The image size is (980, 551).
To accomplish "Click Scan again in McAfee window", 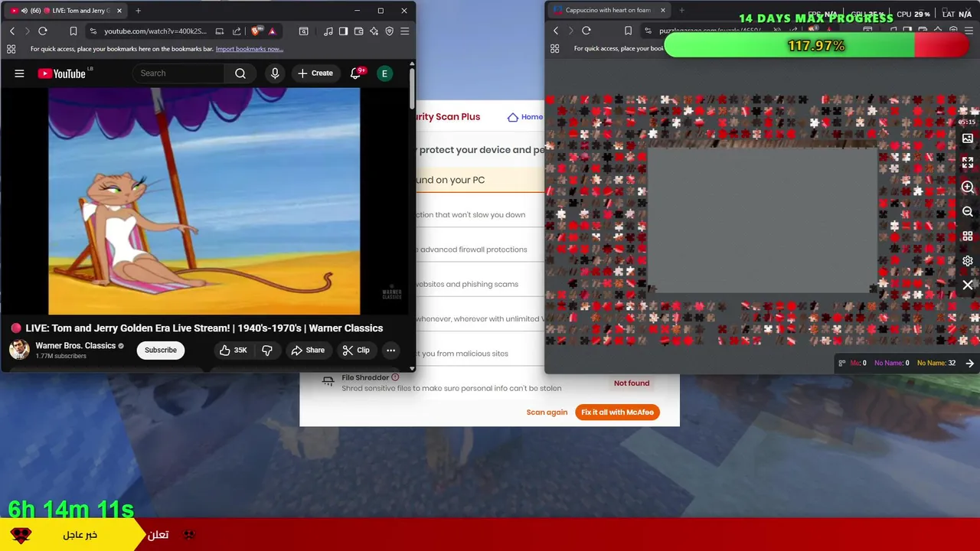I will (x=547, y=412).
